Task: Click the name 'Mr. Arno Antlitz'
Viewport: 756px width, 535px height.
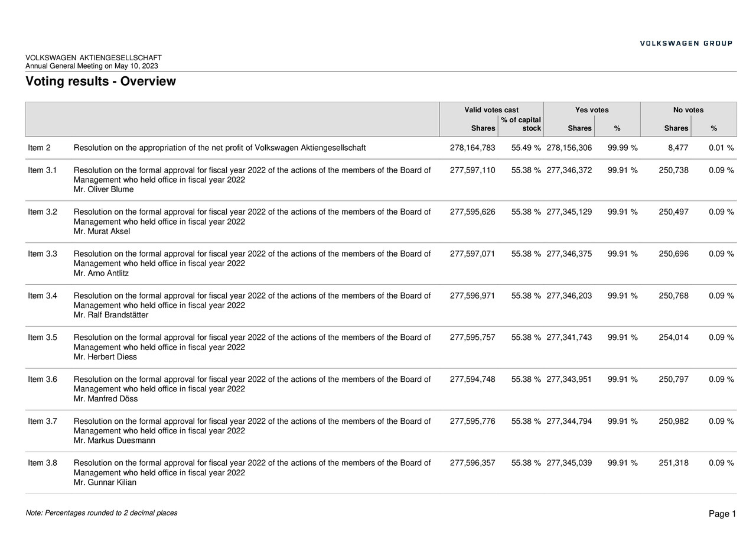Action: 101,274
